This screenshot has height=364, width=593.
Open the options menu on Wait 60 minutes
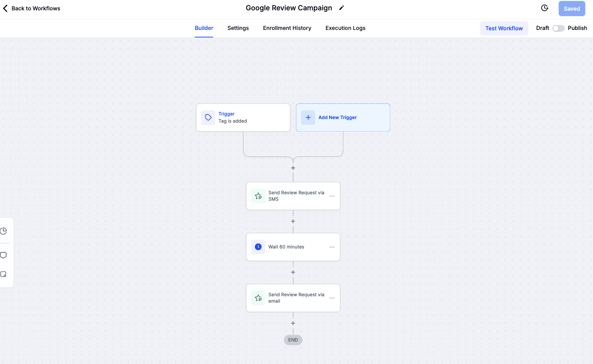(332, 247)
